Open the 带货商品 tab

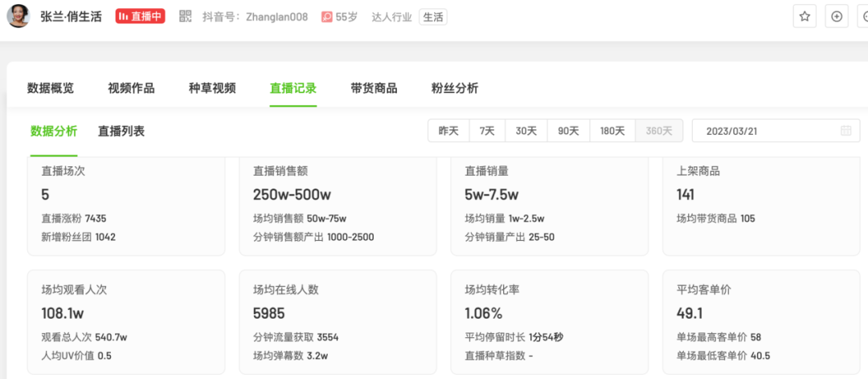click(x=374, y=88)
